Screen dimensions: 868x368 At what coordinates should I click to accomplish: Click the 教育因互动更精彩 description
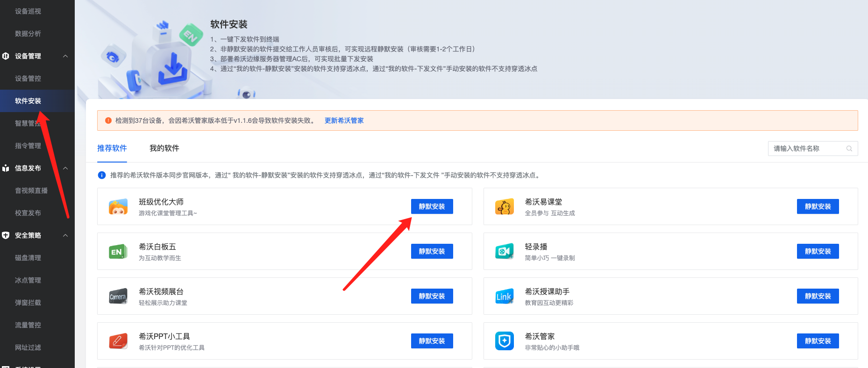549,303
